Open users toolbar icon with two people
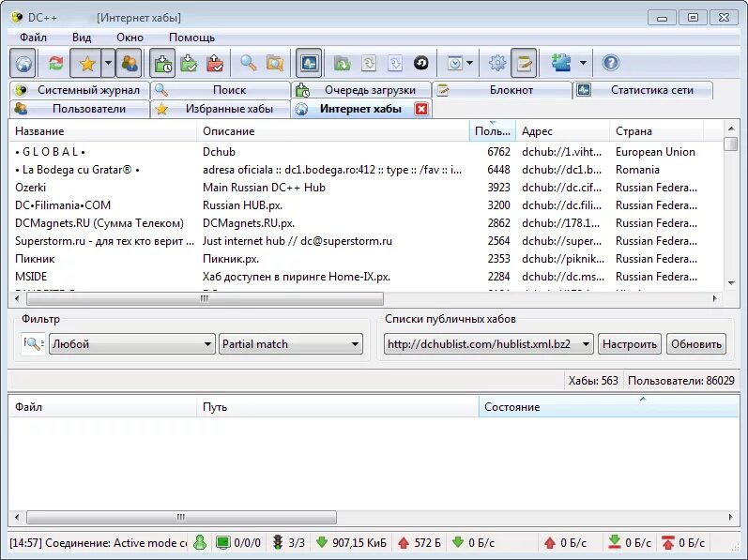Viewport: 748px width, 560px height. pos(129,63)
